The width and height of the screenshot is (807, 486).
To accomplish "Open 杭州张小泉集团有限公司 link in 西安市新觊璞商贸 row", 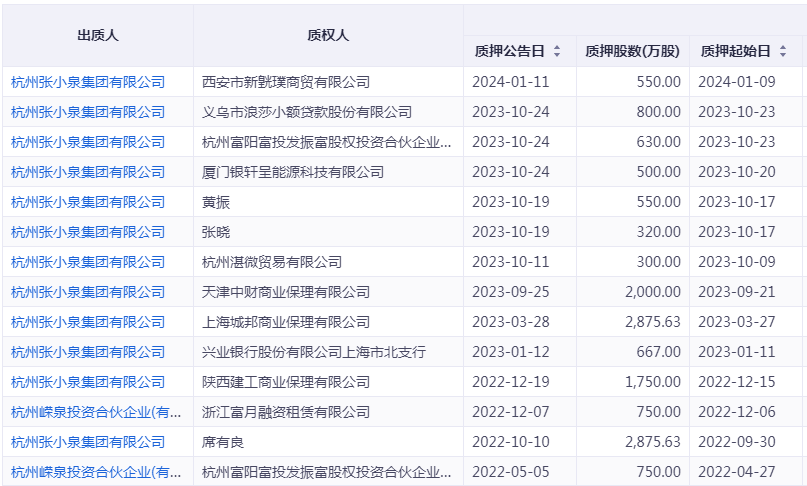I will coord(88,82).
